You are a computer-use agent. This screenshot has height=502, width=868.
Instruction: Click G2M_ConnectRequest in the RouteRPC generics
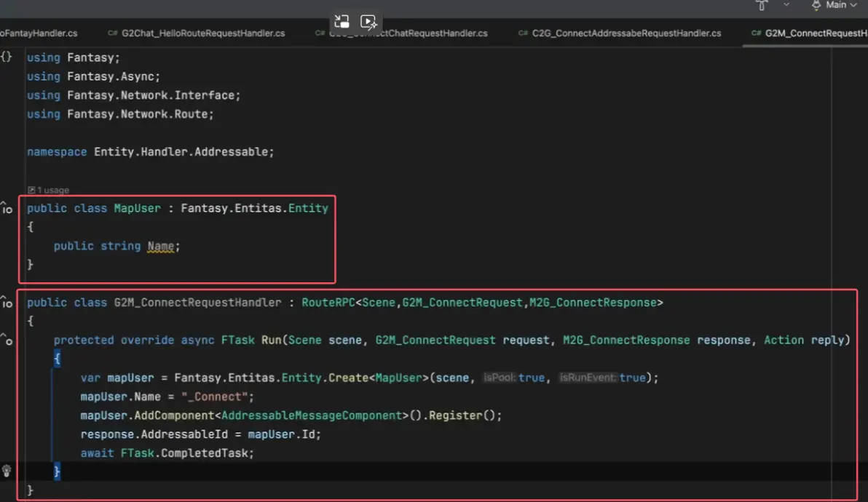pos(462,303)
